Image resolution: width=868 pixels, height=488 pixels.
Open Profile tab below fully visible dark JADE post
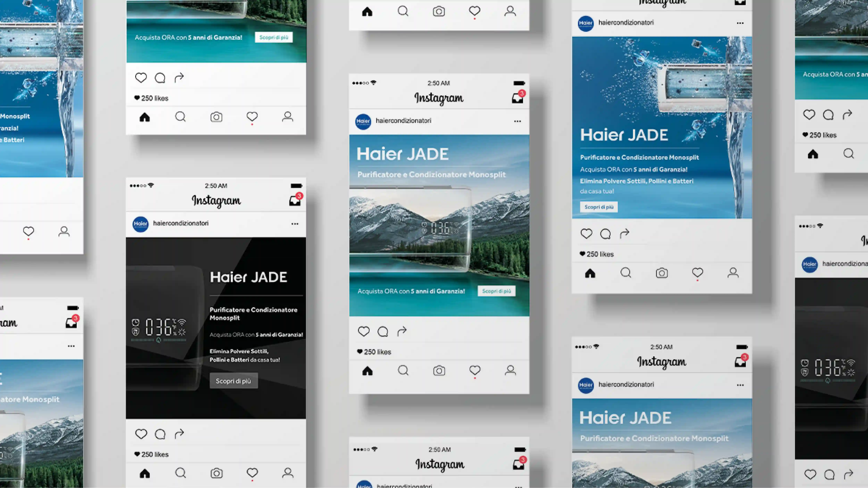288,473
